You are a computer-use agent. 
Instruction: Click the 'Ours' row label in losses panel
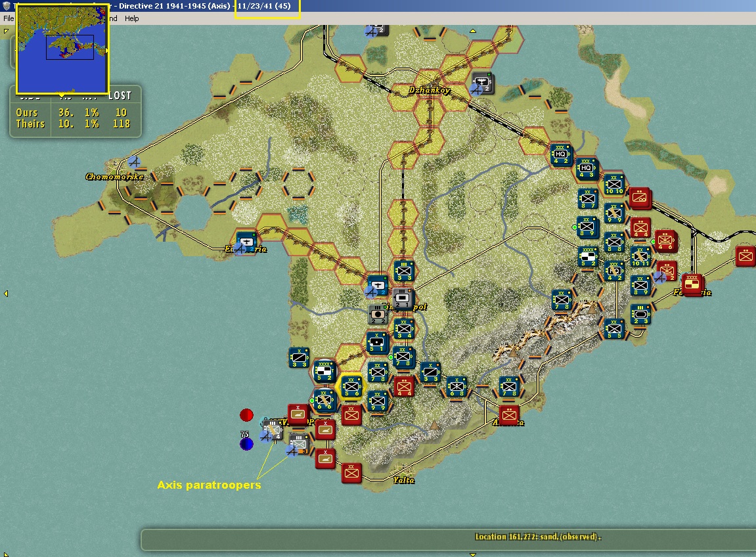(x=26, y=112)
